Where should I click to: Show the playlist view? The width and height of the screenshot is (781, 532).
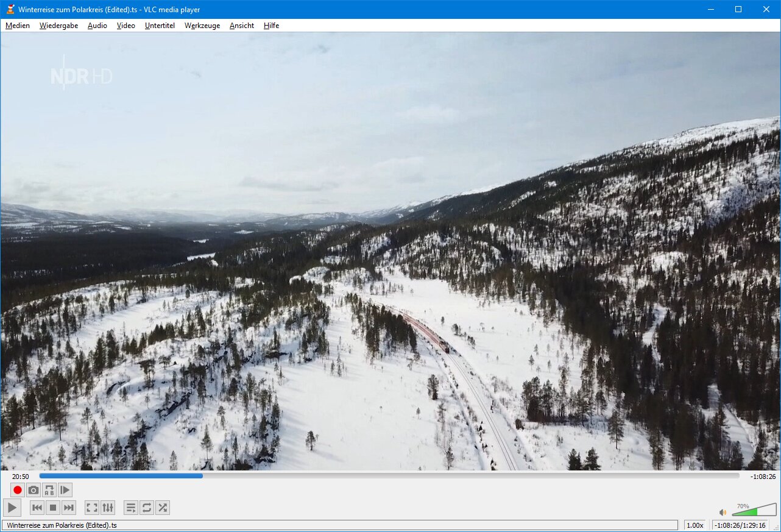[130, 508]
